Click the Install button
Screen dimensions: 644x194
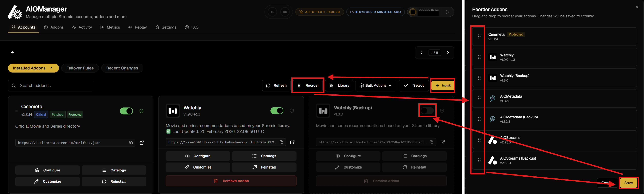tap(443, 86)
